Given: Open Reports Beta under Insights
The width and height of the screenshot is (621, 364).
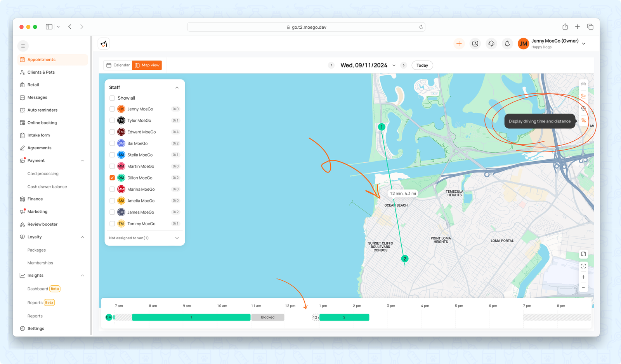Looking at the screenshot, I should tap(35, 302).
